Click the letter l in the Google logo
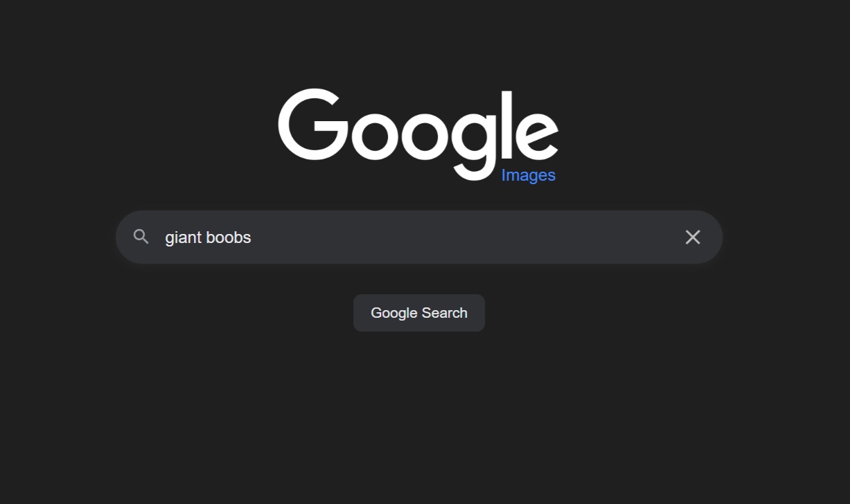Image resolution: width=850 pixels, height=504 pixels. tap(505, 125)
